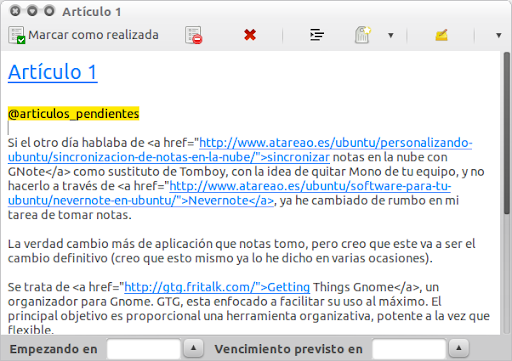512x361 pixels.
Task: Click text 'La verdad cambio más de aplicación'
Action: 110,244
